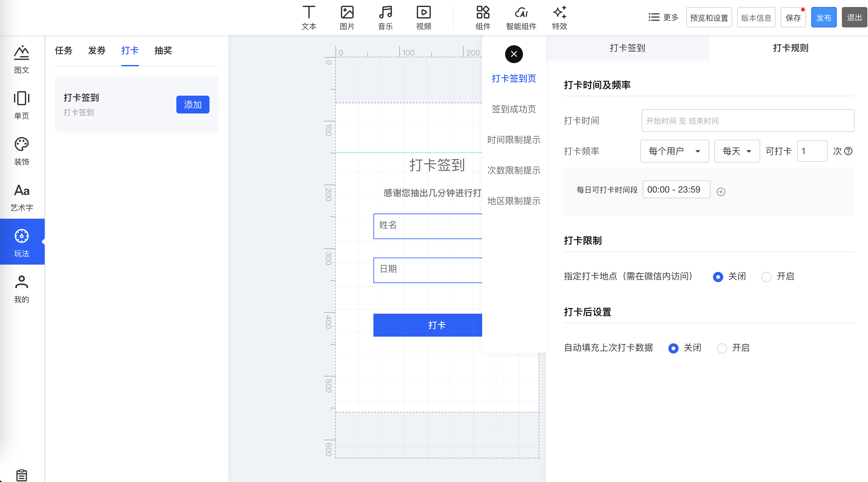Open the 装饰 decoration panel

[22, 151]
